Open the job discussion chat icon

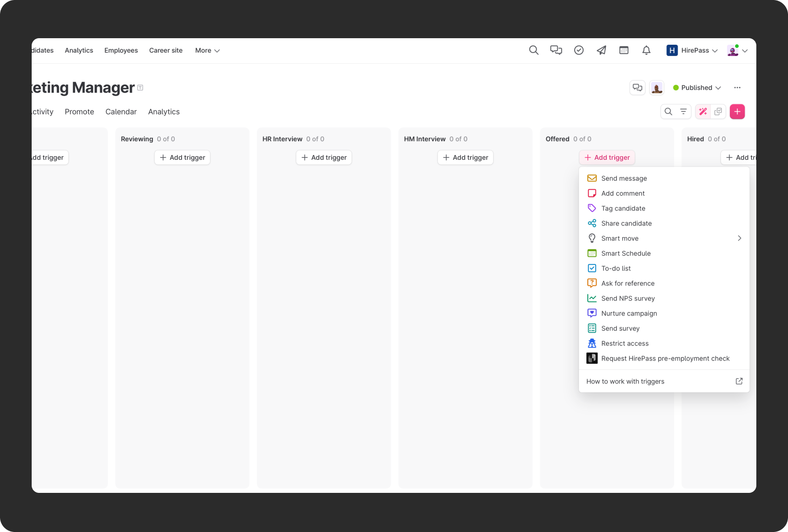pos(638,88)
